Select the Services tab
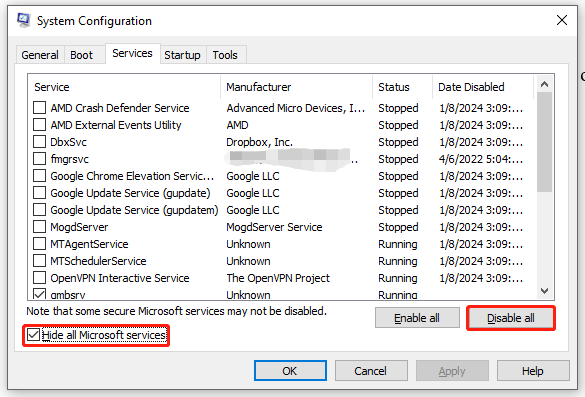The height and width of the screenshot is (397, 585). pos(132,53)
